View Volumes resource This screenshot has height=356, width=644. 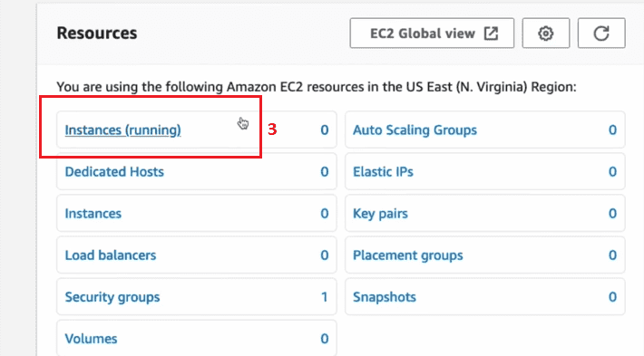[x=91, y=339]
